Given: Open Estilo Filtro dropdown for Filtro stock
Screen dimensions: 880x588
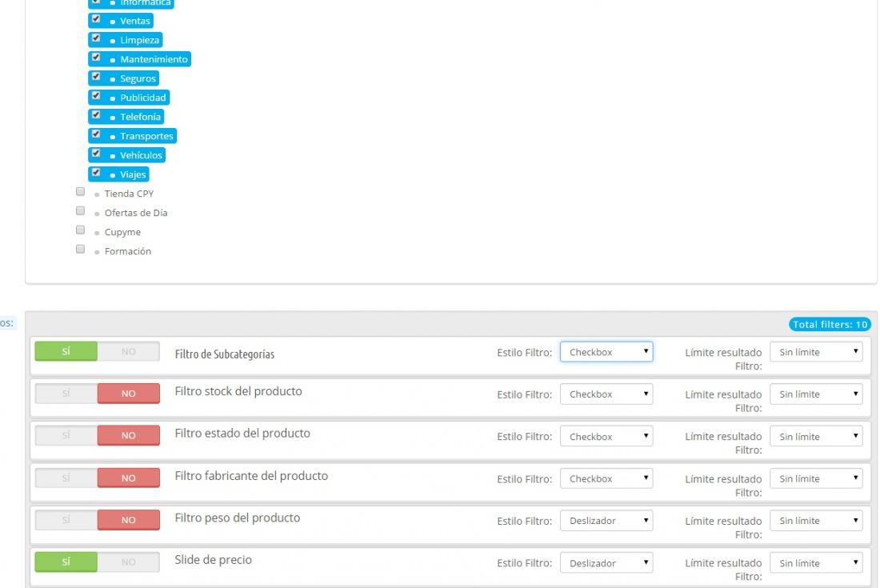Looking at the screenshot, I should [x=606, y=394].
